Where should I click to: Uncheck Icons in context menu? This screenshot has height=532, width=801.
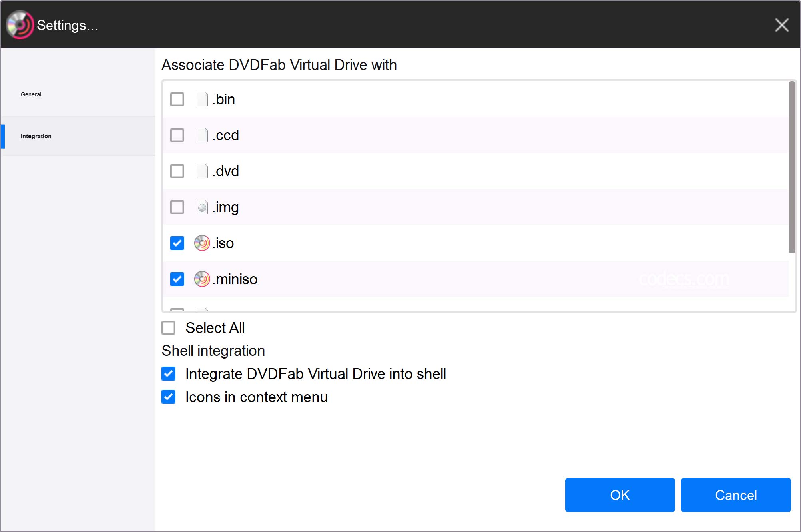(x=168, y=397)
